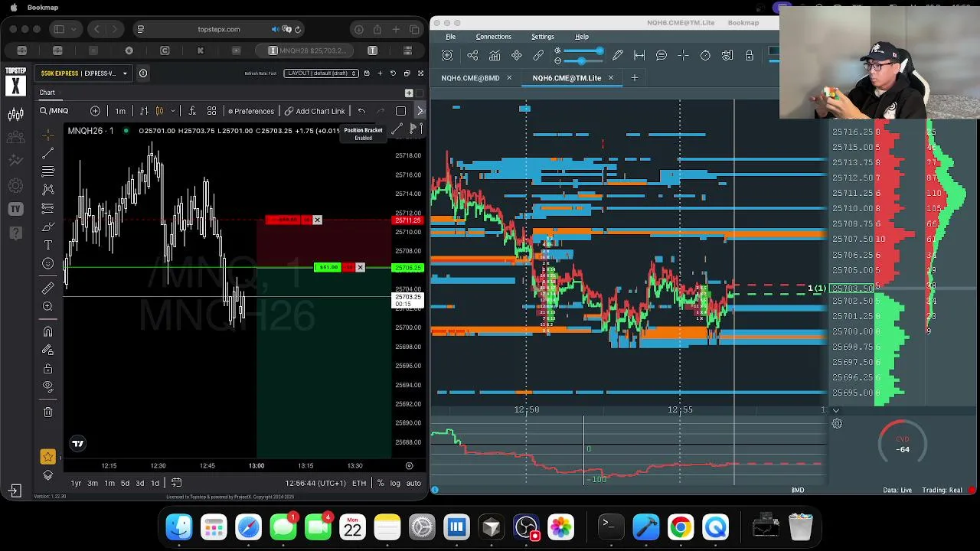The image size is (980, 551).
Task: Click Add Chart Link button
Action: tap(315, 111)
